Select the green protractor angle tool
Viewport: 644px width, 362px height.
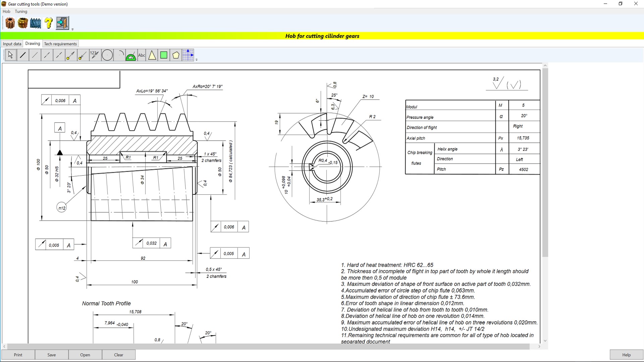pyautogui.click(x=130, y=56)
